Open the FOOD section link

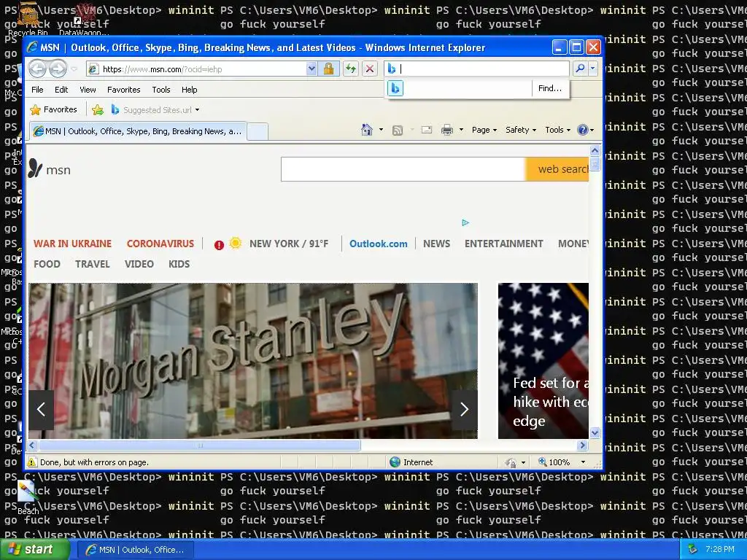(47, 264)
